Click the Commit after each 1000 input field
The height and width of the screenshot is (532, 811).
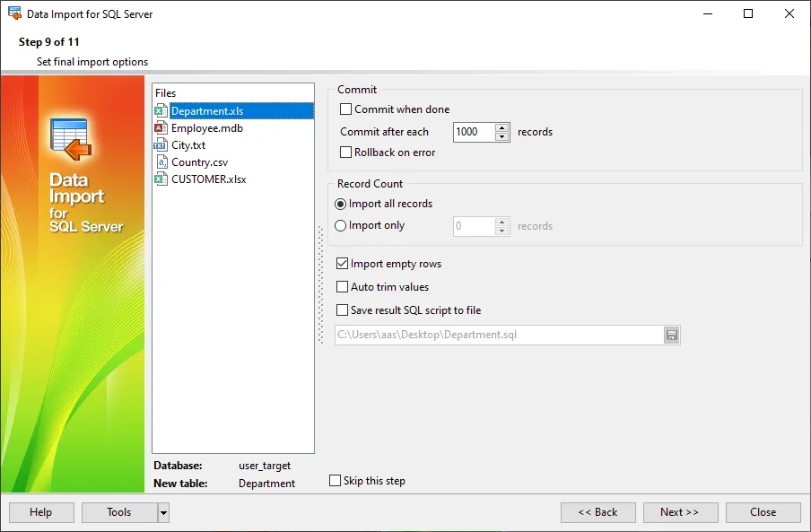[474, 132]
